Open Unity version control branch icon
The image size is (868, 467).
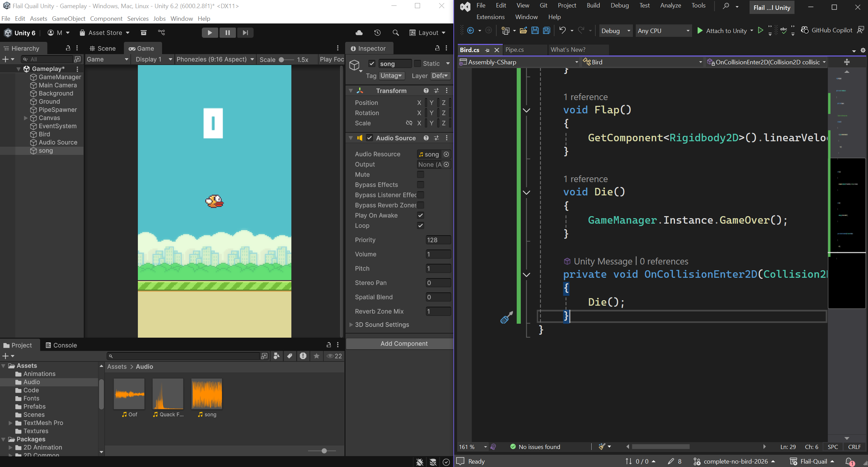pos(162,33)
